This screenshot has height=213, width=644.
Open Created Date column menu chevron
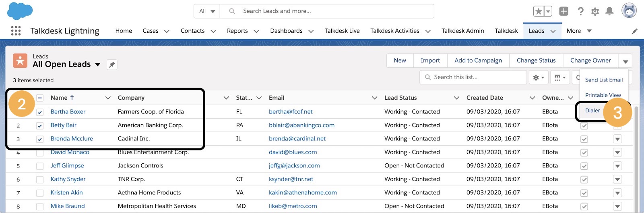(532, 98)
